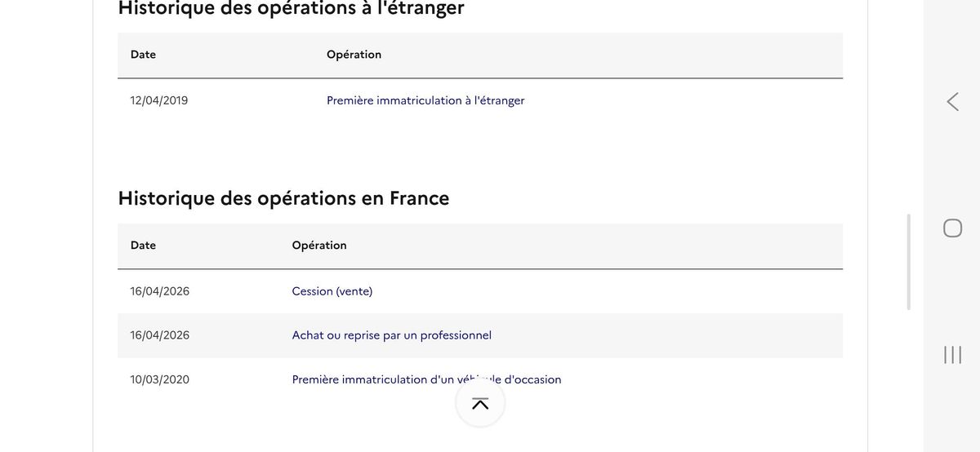Click the 'Cession (vente)' operation entry

pyautogui.click(x=332, y=291)
